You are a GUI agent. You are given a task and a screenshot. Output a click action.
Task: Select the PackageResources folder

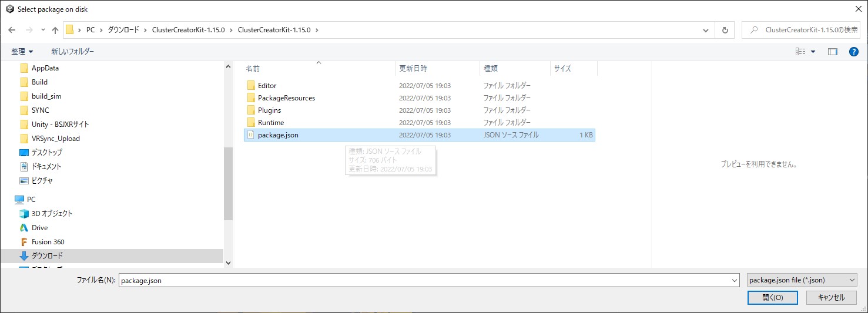(286, 98)
